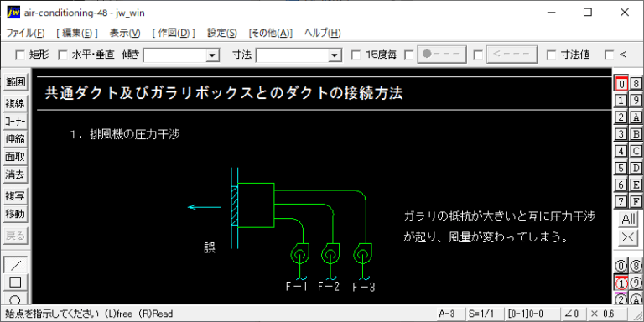Click the ●--- point marker button

point(442,55)
